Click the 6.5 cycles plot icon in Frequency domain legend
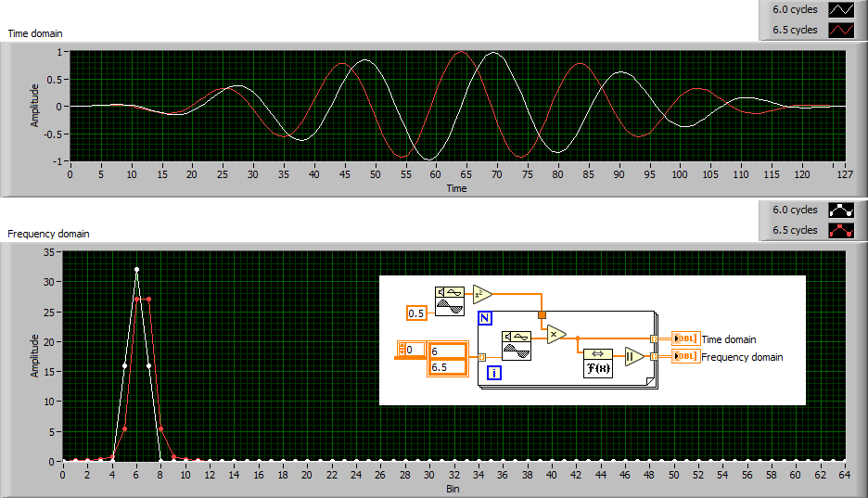This screenshot has height=498, width=868. (841, 230)
